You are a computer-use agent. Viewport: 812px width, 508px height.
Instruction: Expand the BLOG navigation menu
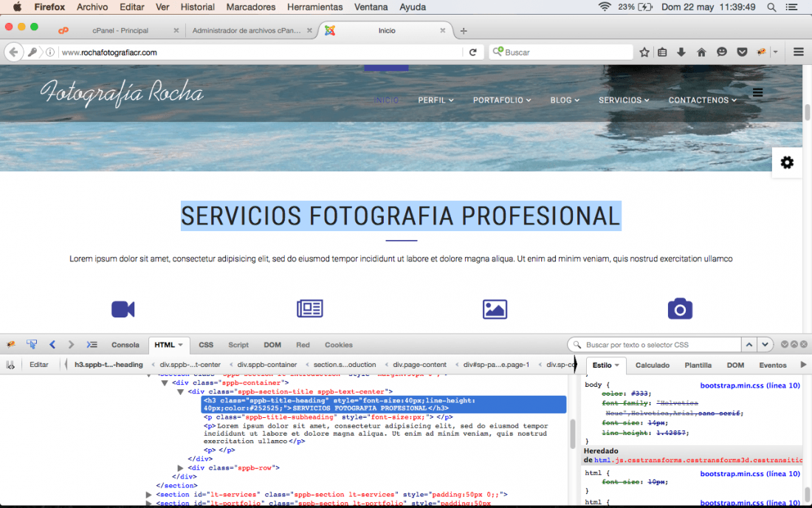click(x=565, y=100)
